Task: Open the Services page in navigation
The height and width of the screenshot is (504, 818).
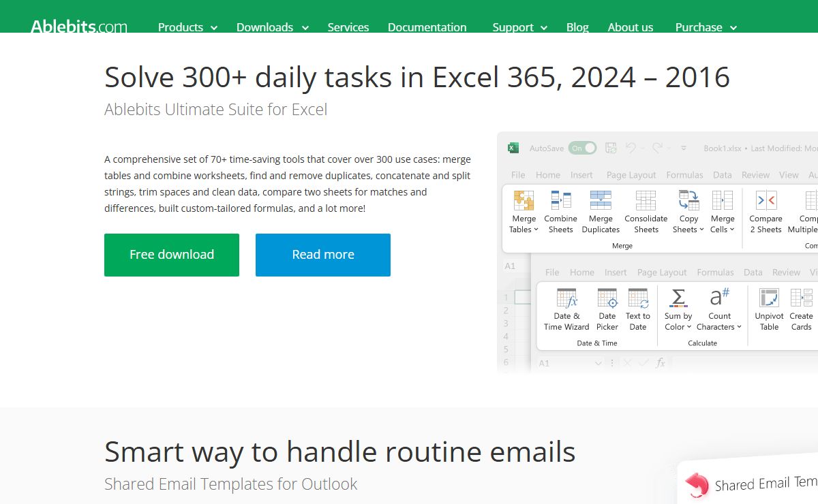Action: click(x=348, y=27)
